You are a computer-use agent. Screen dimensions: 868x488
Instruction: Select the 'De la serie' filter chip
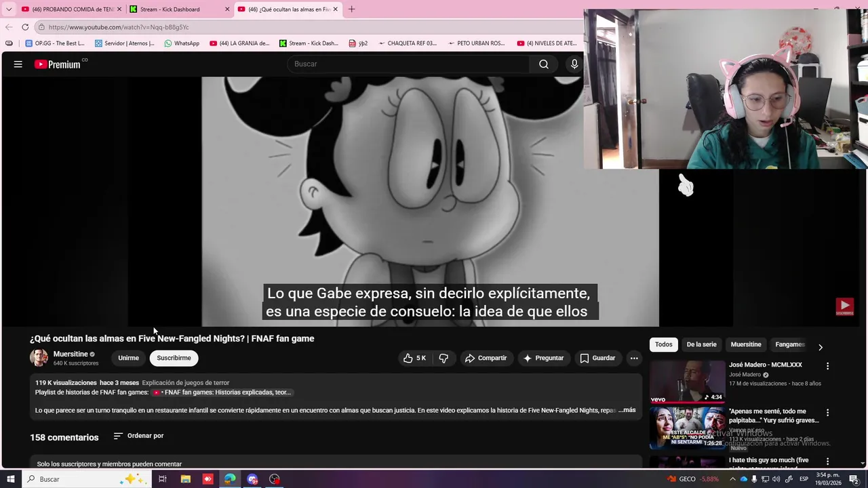[x=701, y=344]
